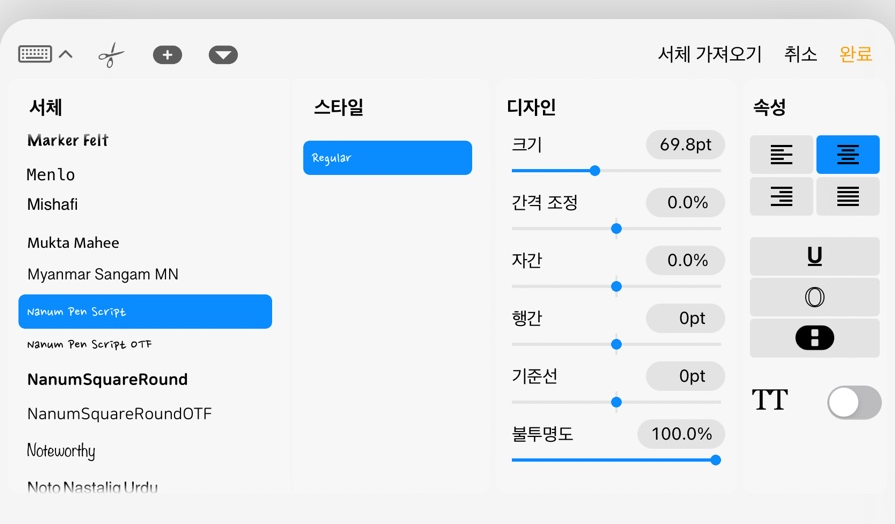The width and height of the screenshot is (895, 524).
Task: Choose Myanmar Sangam MN font
Action: coord(103,275)
